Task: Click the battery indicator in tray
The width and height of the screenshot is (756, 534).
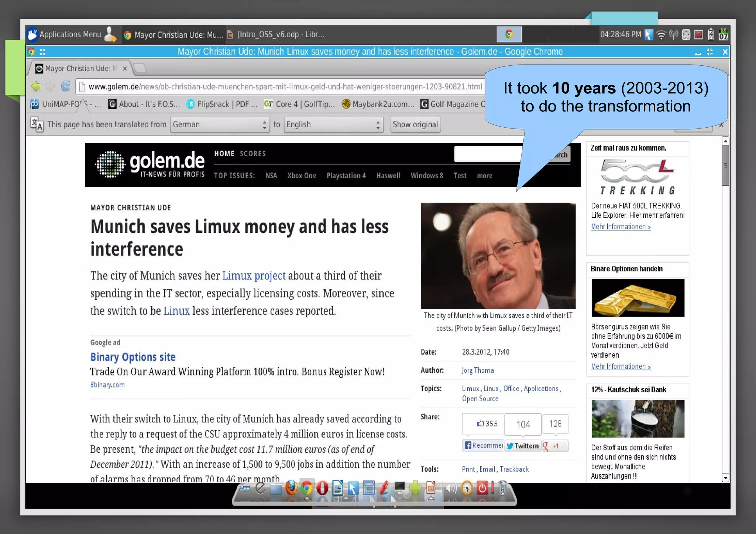Action: pos(711,35)
